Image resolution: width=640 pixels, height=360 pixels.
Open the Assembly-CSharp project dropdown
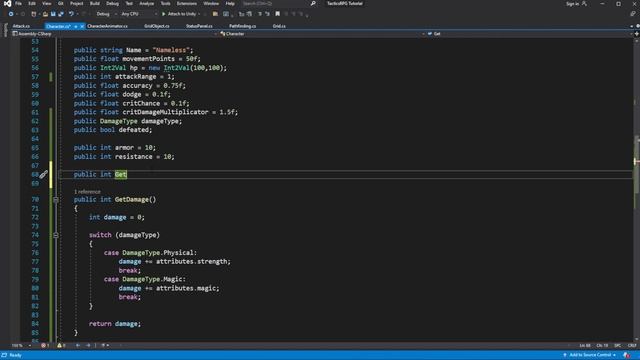[x=114, y=34]
